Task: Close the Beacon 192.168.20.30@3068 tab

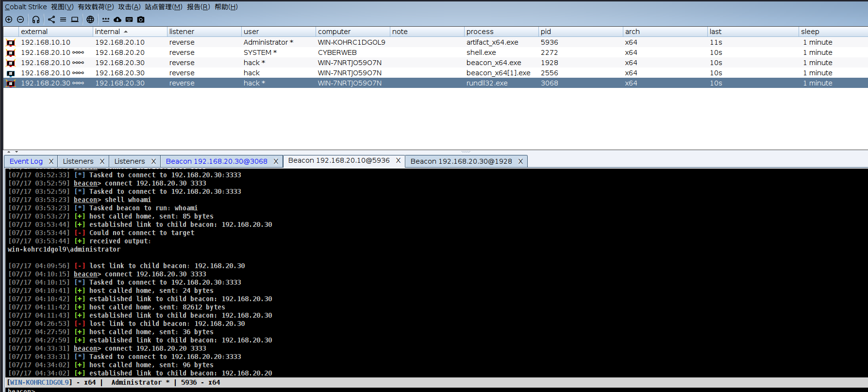Action: (x=276, y=161)
